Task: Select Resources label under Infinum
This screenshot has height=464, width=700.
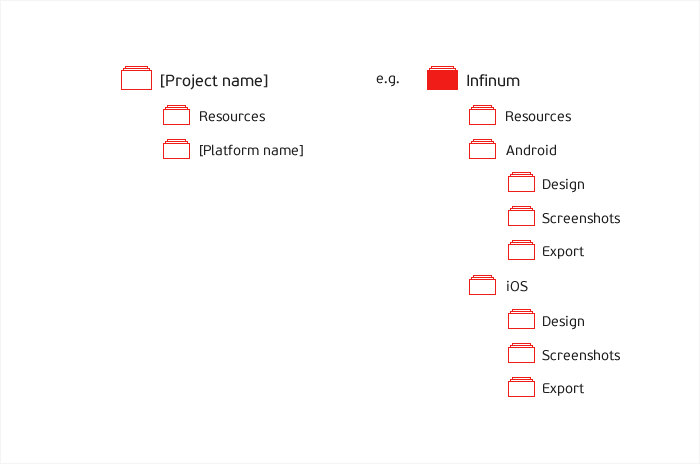Action: click(x=538, y=116)
